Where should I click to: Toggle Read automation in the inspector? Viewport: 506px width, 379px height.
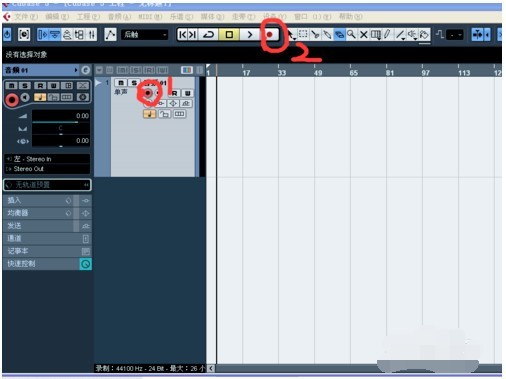[40, 86]
